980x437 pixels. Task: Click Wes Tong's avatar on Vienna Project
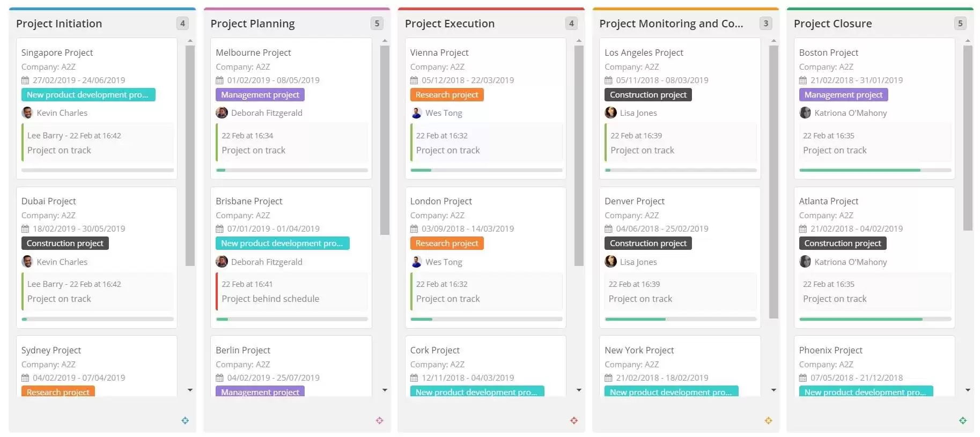pos(416,113)
